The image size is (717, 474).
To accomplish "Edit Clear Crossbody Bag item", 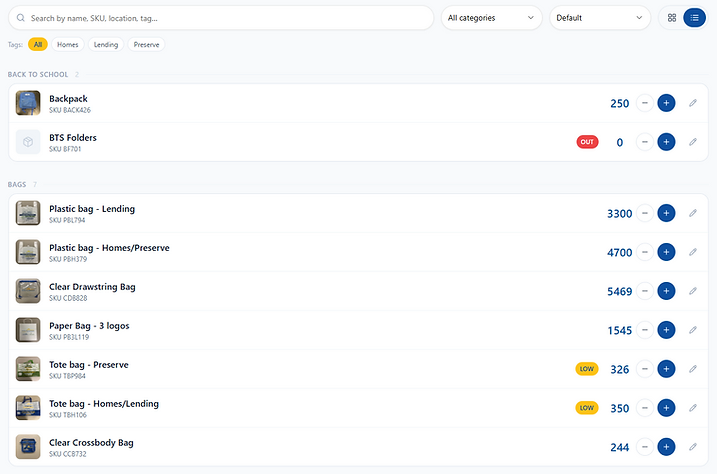I will [x=693, y=447].
